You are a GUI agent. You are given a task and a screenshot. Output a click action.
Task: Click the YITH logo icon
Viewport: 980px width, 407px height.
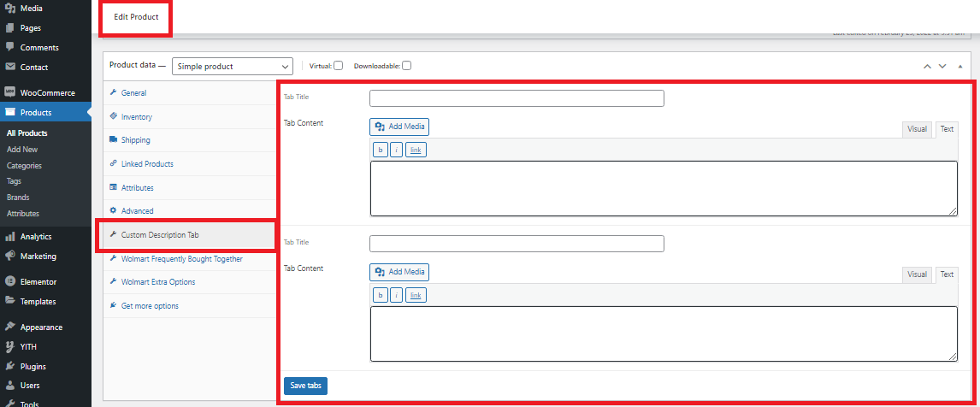point(10,346)
